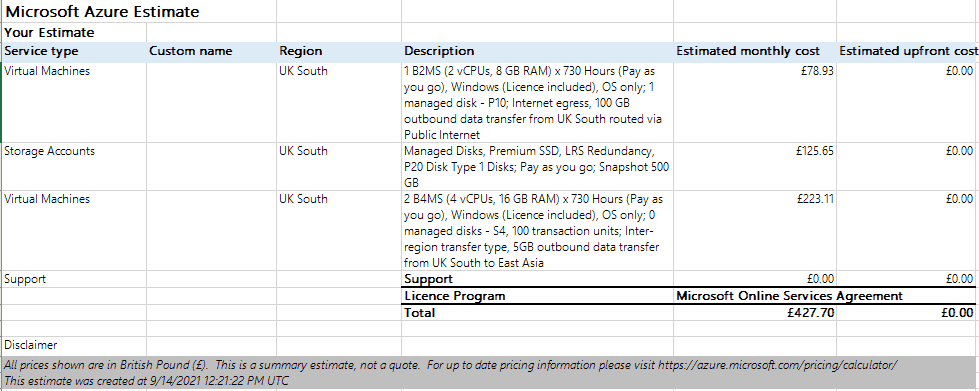Select the 'Custom name' column header
This screenshot has width=979, height=391.
coord(212,52)
